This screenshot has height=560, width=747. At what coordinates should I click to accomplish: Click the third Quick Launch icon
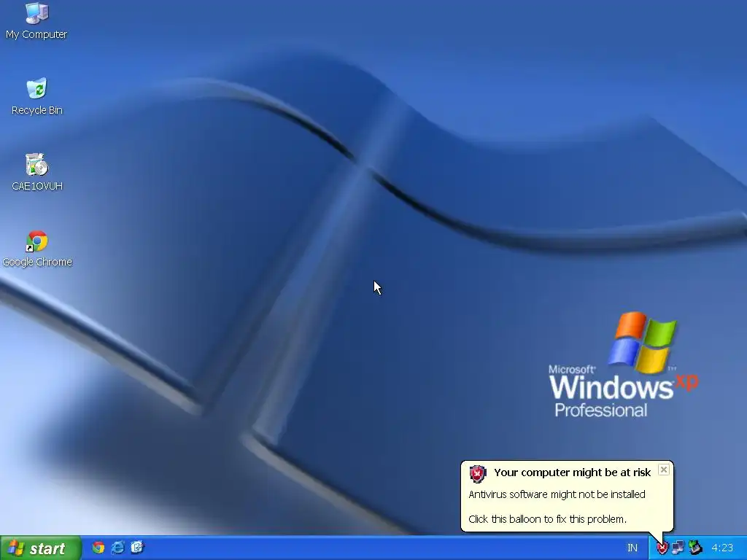click(137, 548)
